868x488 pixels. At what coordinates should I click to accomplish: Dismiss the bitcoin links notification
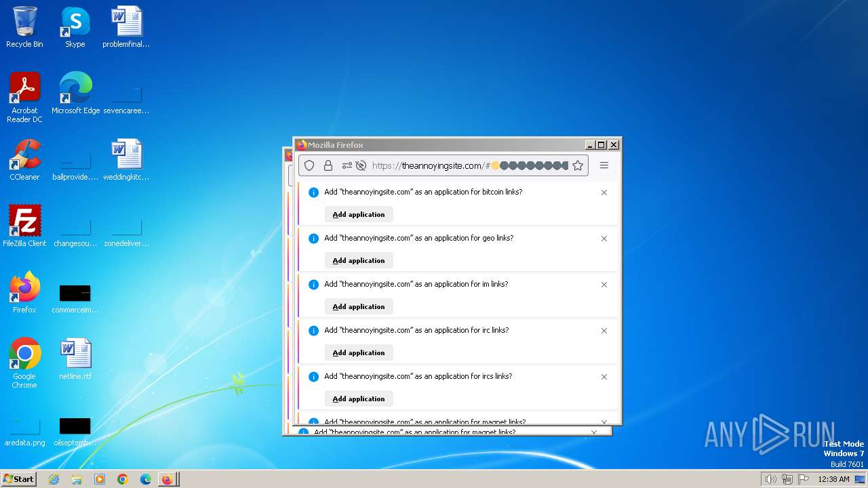tap(604, 192)
